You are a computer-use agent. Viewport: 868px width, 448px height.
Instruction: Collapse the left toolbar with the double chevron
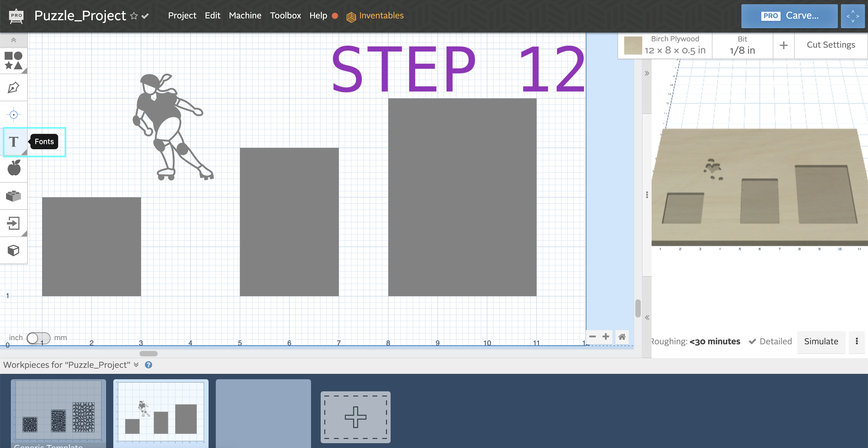[x=14, y=40]
